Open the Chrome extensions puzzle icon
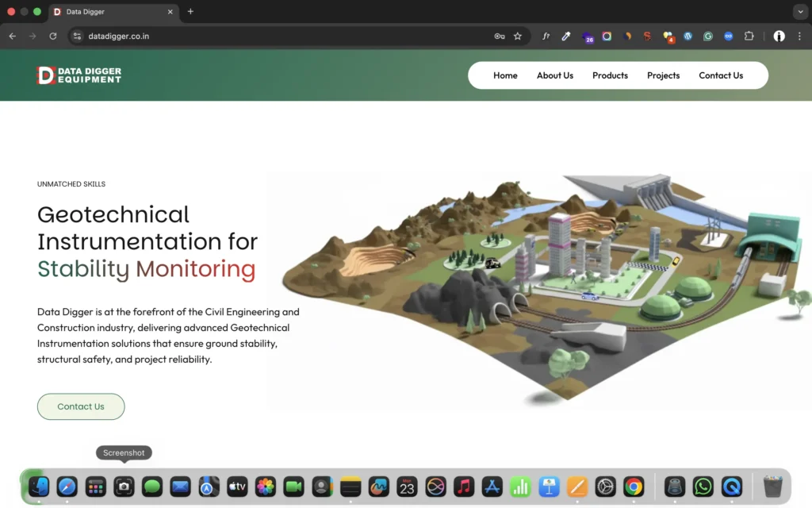 [x=749, y=37]
